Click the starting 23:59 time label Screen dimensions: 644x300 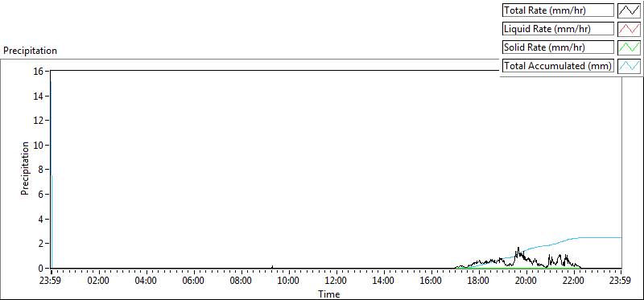coord(51,282)
